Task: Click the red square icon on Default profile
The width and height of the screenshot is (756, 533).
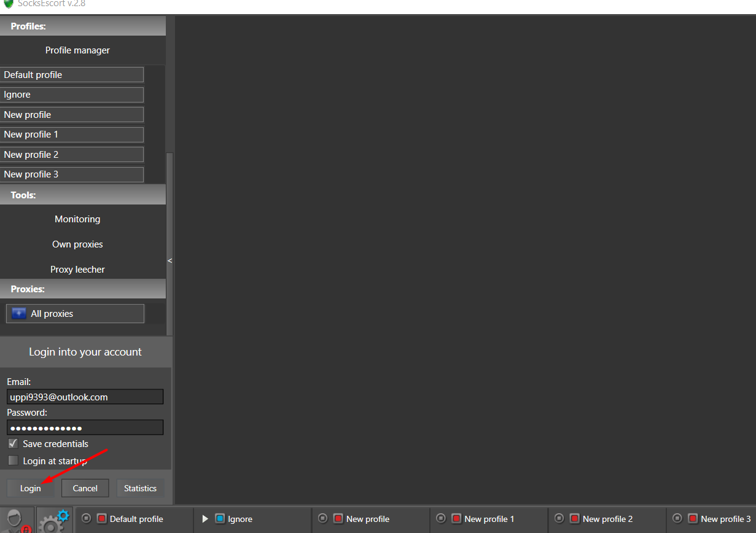Action: point(102,519)
